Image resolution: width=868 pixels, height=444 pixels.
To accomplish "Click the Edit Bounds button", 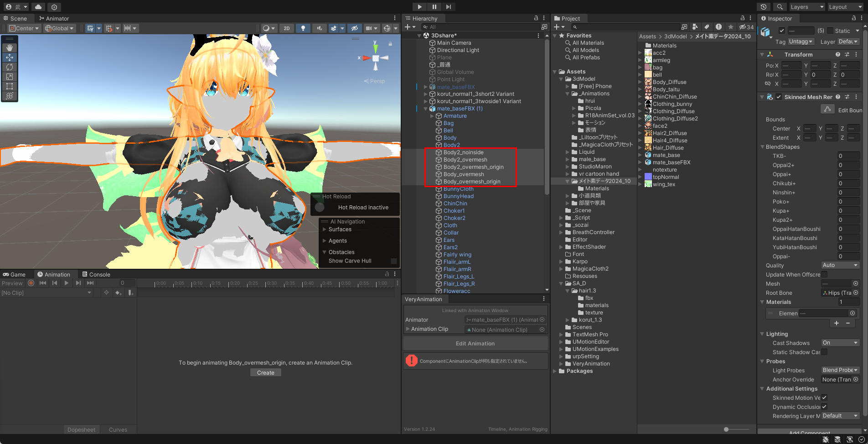I will [827, 110].
